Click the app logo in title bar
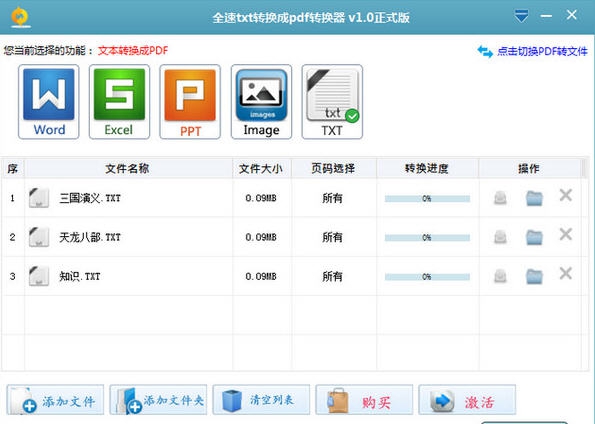Screen dimensions: 595x424 pos(20,17)
